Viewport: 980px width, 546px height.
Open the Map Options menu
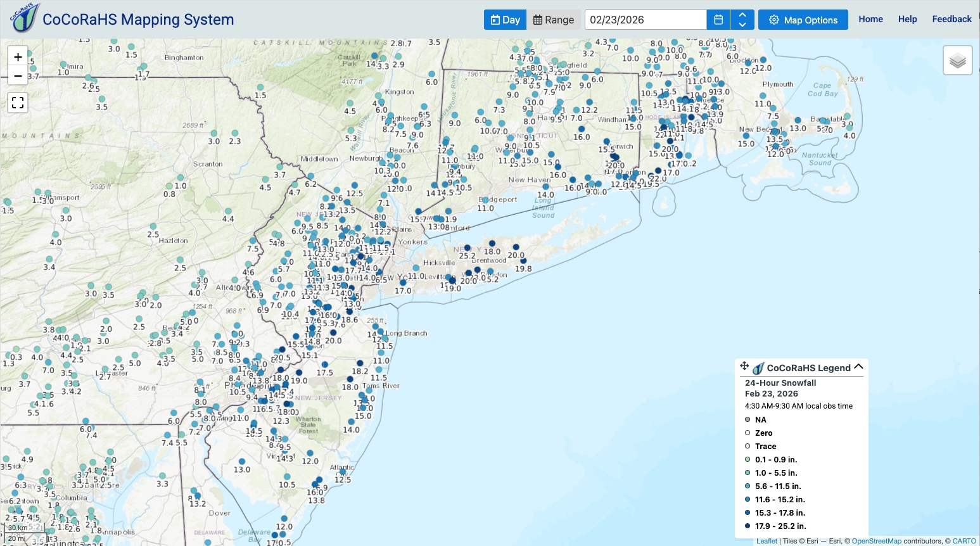[x=803, y=20]
